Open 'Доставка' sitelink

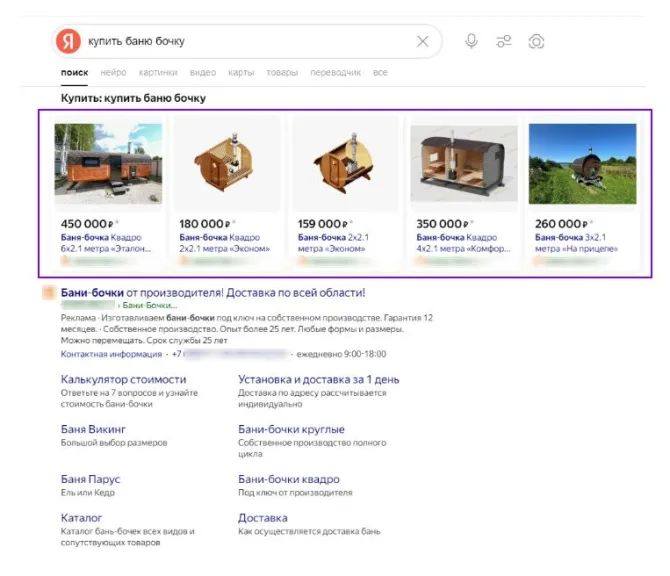tap(263, 518)
